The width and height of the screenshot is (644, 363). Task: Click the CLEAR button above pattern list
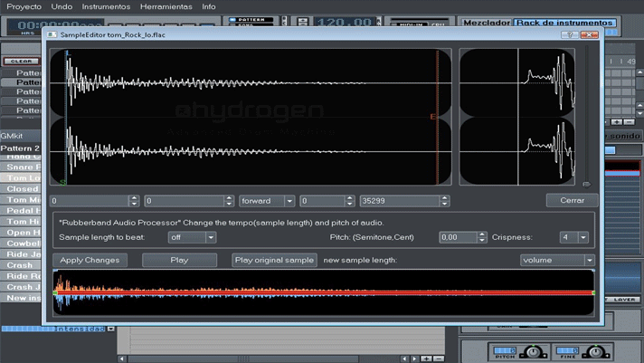22,62
